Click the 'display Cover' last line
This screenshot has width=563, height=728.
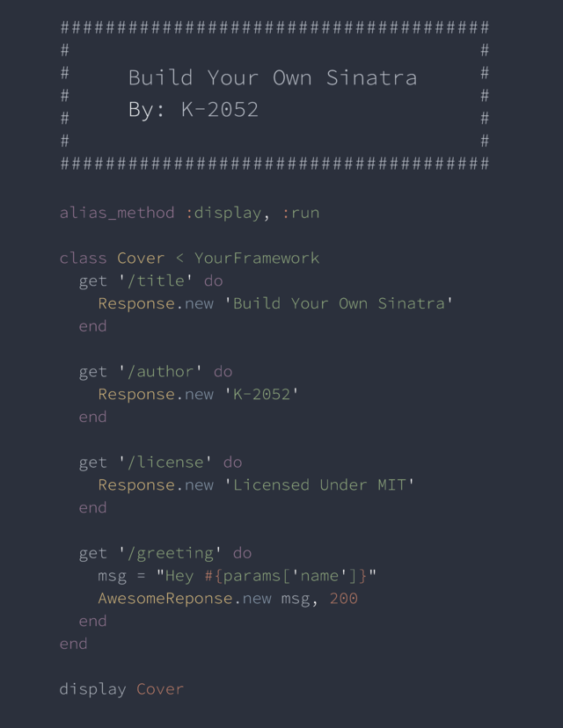tap(121, 689)
